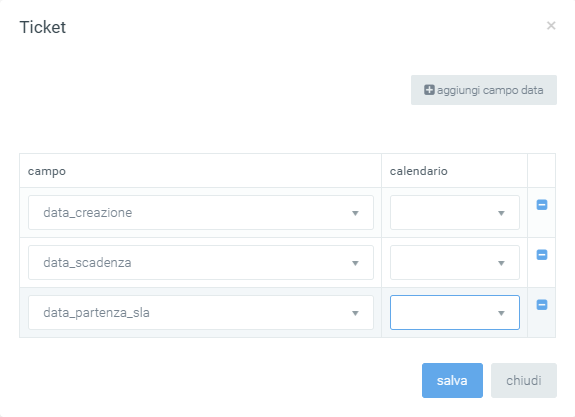Click the arrow of data_partenza_sla campo select
The height and width of the screenshot is (417, 575).
(355, 313)
